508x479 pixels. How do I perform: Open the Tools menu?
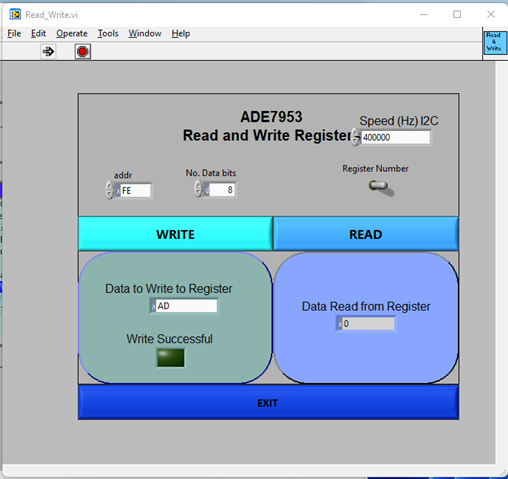(108, 34)
